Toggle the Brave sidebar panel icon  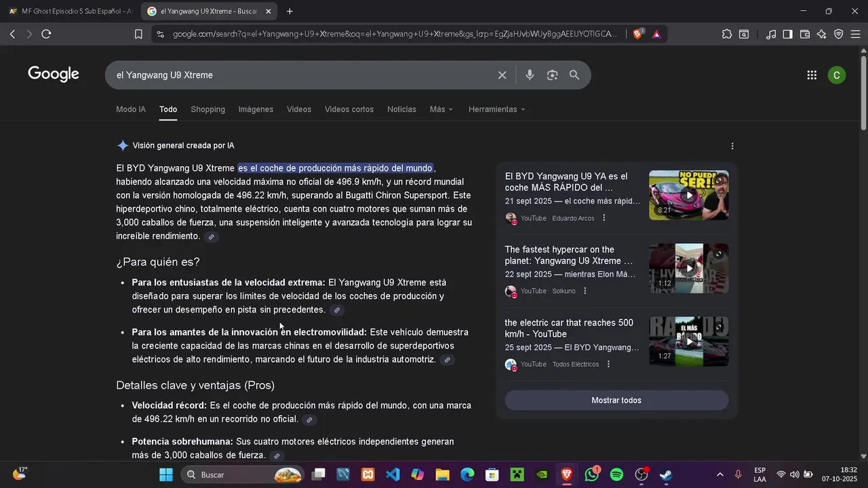click(788, 34)
